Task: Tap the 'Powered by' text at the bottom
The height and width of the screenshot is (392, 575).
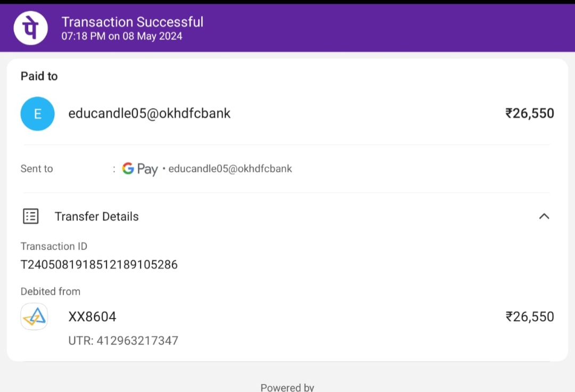Action: coord(287,387)
